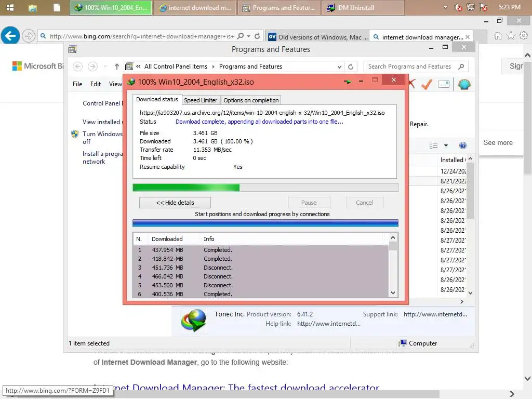Open File Explorer from the taskbar
The image size is (532, 399).
point(33,8)
